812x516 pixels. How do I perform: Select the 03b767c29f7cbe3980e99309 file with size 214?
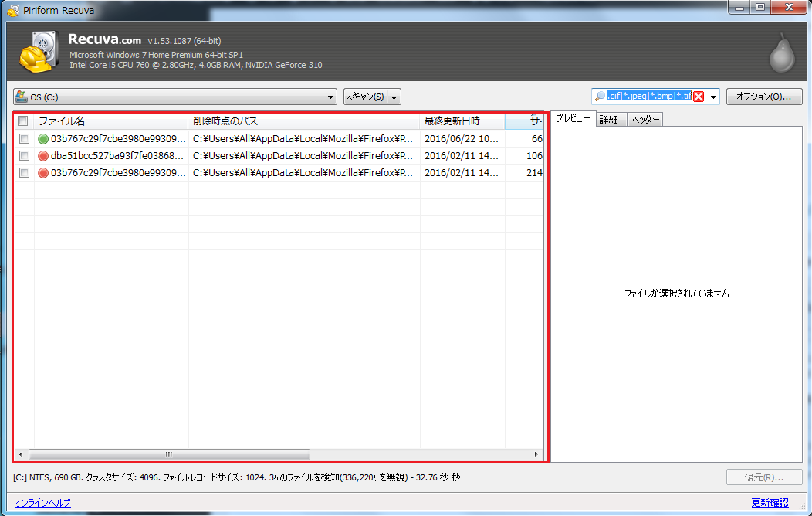click(x=118, y=173)
